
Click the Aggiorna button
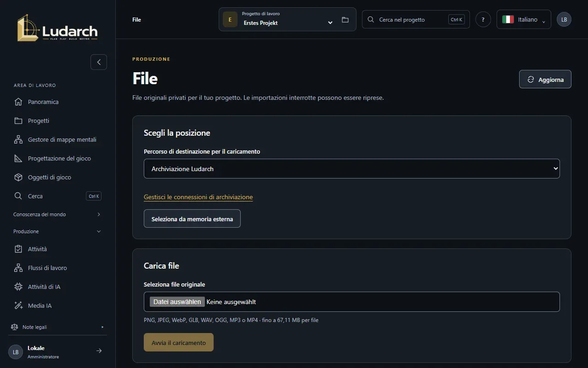click(x=545, y=79)
